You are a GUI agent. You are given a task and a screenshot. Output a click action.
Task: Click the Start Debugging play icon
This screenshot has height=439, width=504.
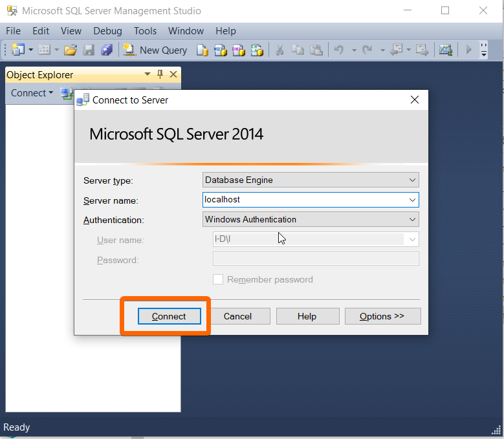point(469,50)
